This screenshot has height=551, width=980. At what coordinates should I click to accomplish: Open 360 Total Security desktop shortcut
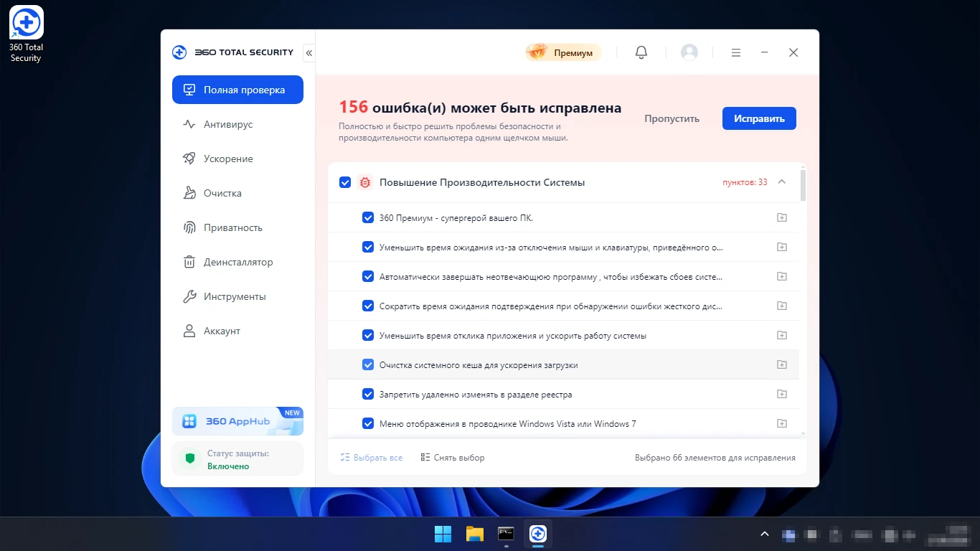coord(26,34)
